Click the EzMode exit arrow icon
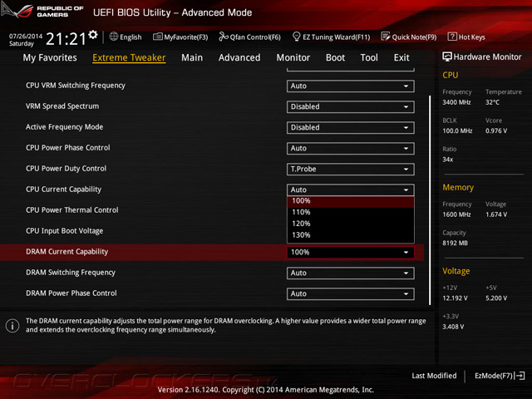Screen dimensions: 532x399 [x=520, y=376]
